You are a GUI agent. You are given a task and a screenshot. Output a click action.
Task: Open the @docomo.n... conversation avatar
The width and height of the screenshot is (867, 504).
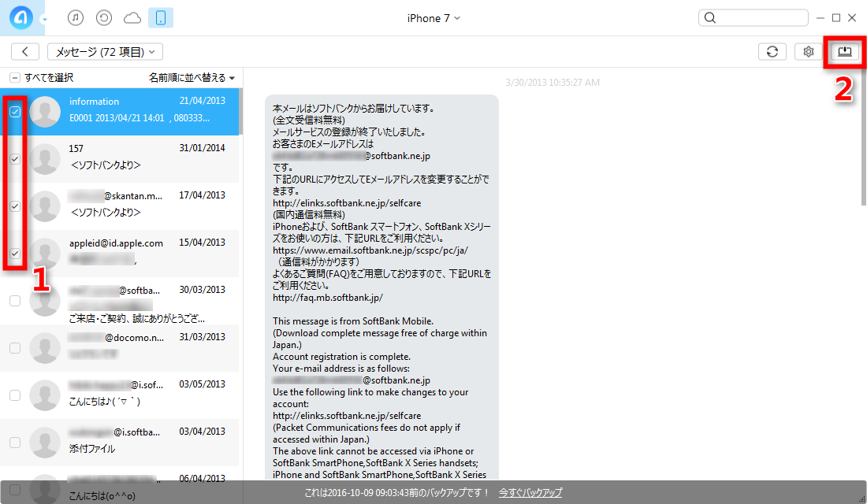(x=45, y=348)
